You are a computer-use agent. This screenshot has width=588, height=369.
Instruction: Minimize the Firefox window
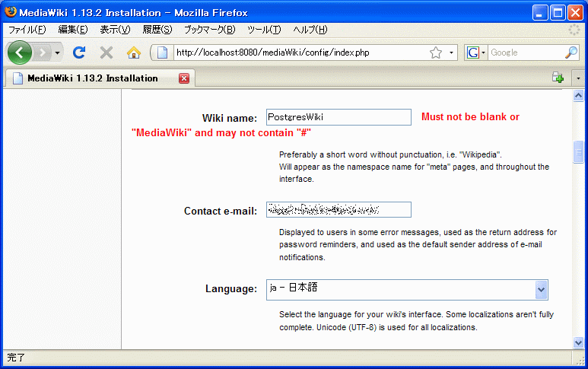(x=540, y=13)
